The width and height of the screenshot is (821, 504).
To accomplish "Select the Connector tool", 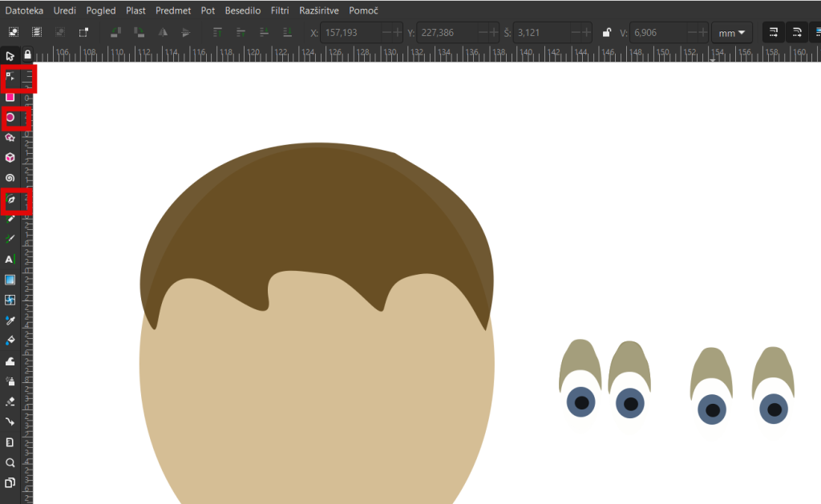I will (10, 421).
